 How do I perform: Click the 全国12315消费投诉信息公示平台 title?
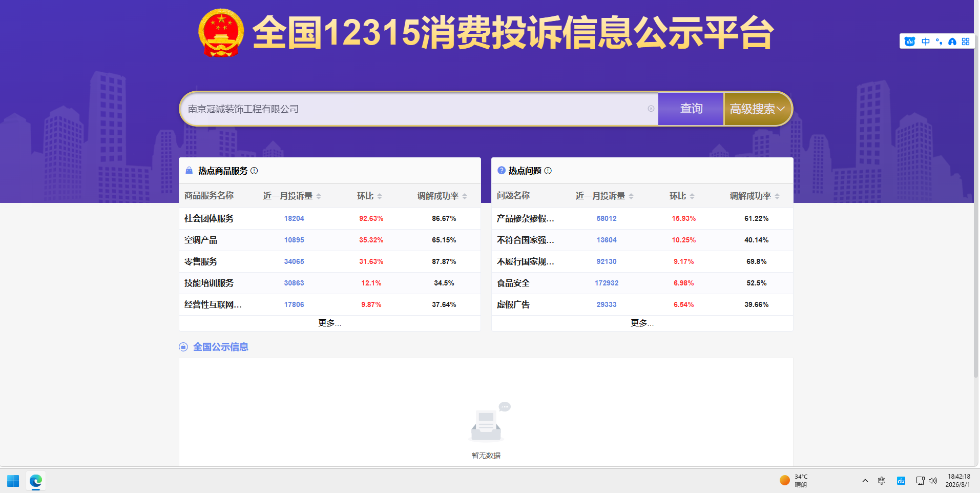click(x=513, y=33)
